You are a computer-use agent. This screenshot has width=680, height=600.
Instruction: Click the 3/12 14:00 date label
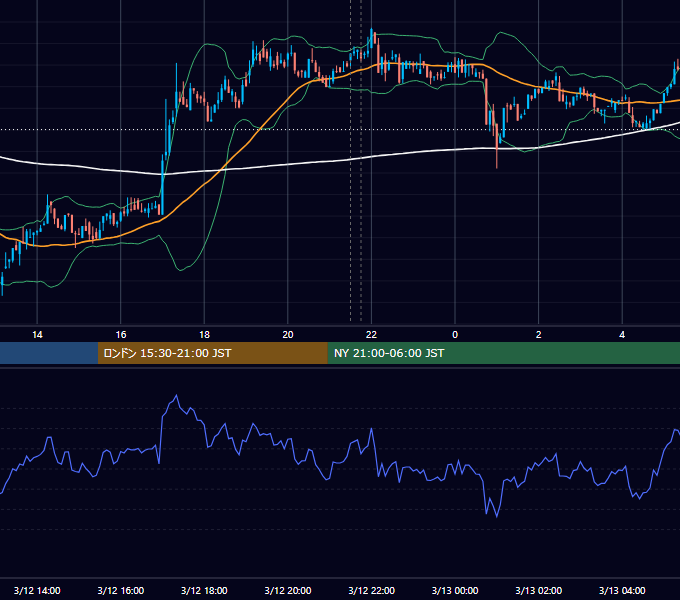37,590
